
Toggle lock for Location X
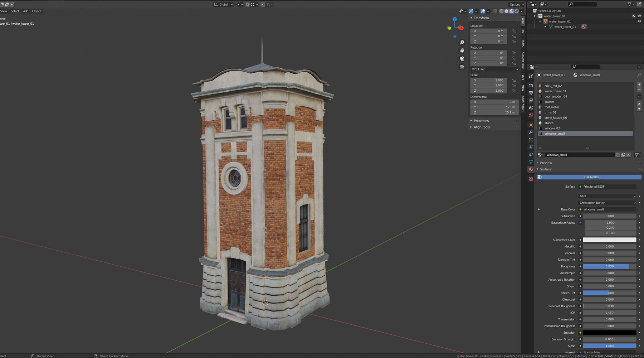coord(514,31)
